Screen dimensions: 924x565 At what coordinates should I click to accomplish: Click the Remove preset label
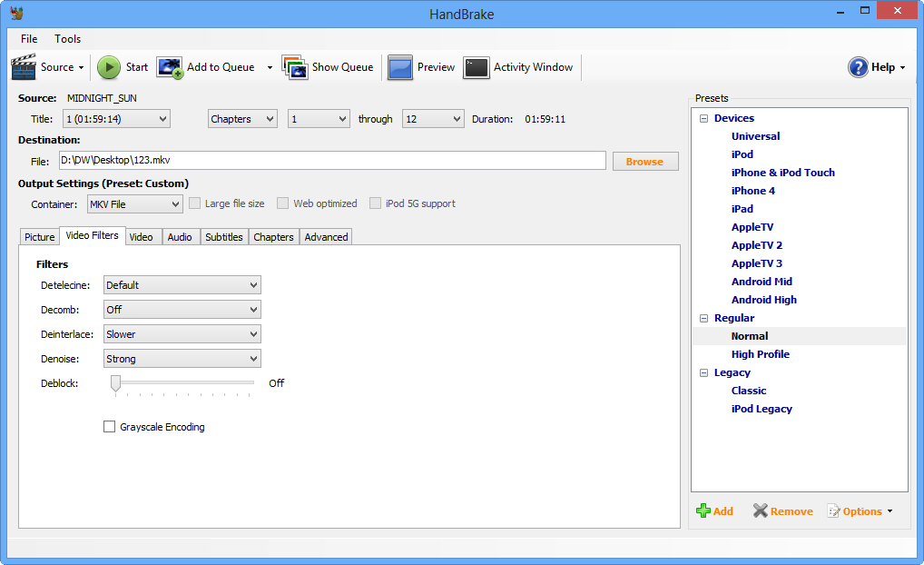click(791, 511)
